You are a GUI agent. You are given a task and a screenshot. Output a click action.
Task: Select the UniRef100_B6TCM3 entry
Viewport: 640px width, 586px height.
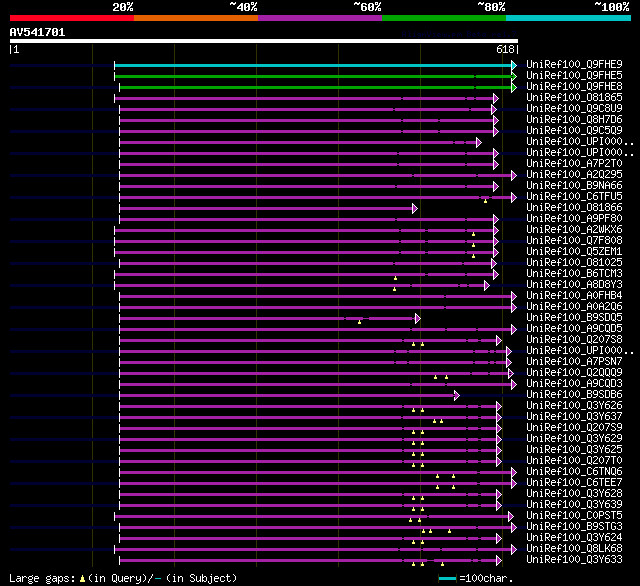pos(574,274)
